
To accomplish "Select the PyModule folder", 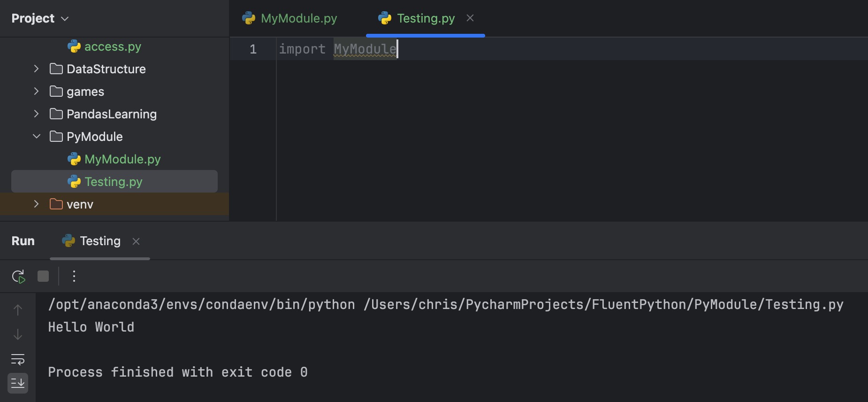I will tap(95, 137).
